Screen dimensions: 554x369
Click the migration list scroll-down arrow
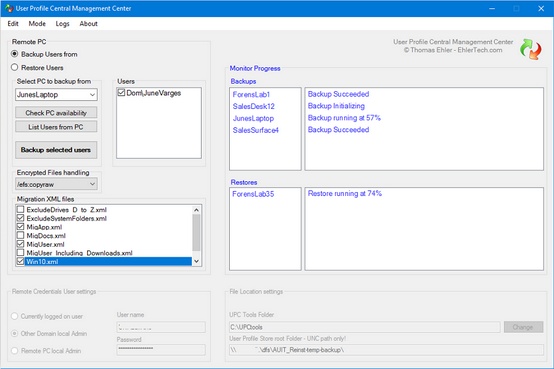(x=196, y=261)
